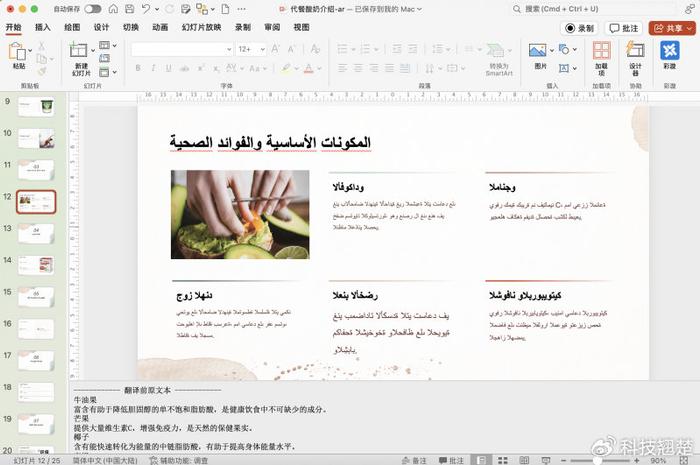Switch to normal view icon in status bar
This screenshot has height=465, width=700.
(481, 460)
